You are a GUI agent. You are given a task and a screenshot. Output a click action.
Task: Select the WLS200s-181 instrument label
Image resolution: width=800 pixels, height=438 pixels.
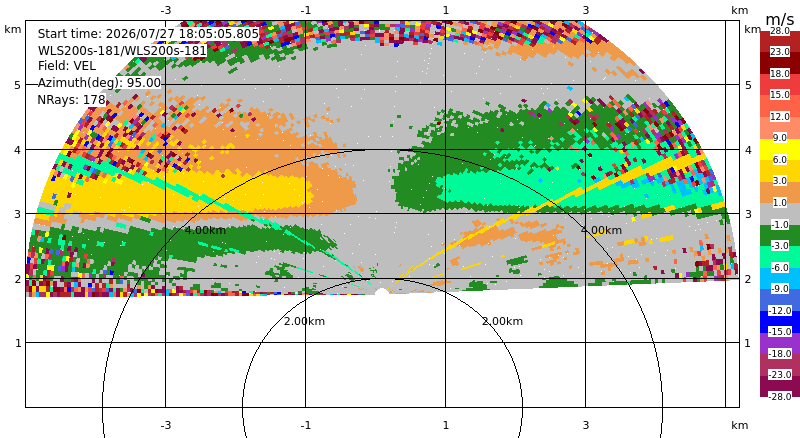tap(122, 51)
